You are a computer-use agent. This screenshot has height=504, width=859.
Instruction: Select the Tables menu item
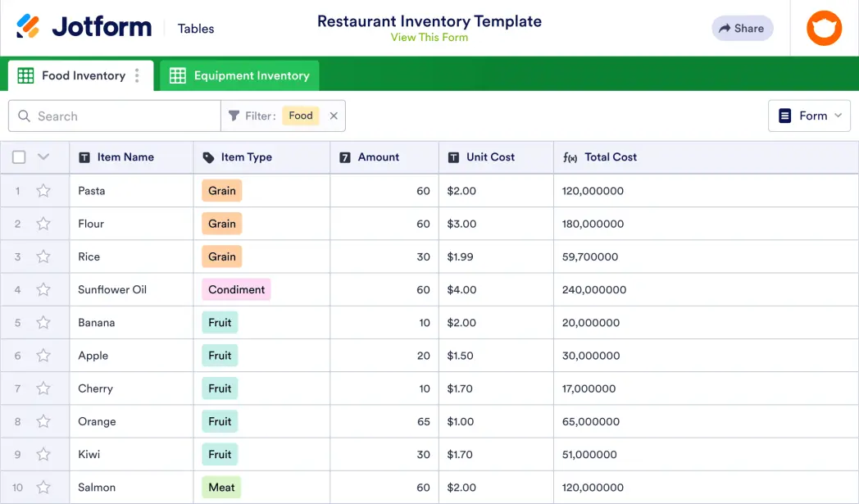196,28
